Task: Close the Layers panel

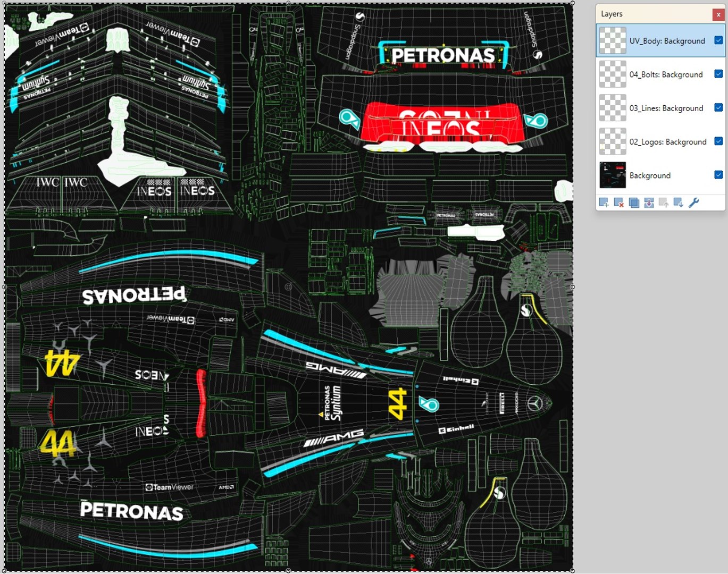Action: (718, 14)
